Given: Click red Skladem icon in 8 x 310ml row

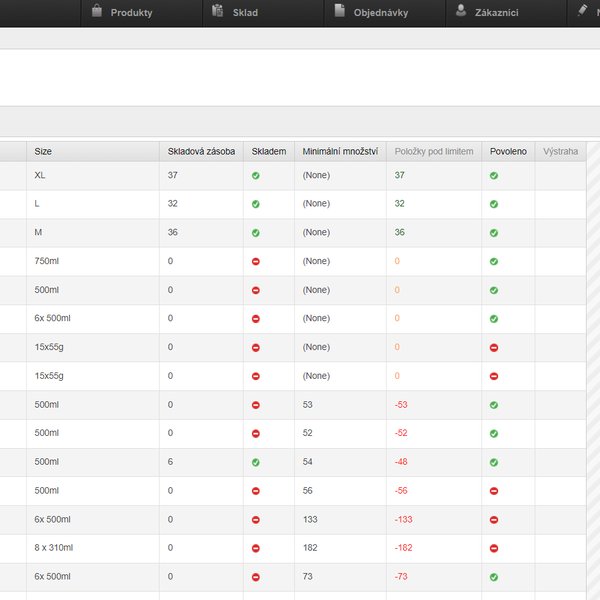Looking at the screenshot, I should pos(256,549).
